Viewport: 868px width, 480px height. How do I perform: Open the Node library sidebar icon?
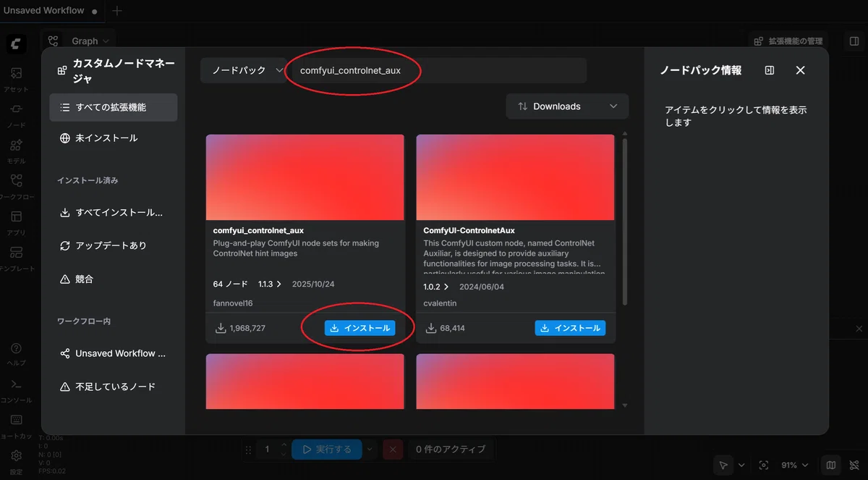pyautogui.click(x=16, y=109)
